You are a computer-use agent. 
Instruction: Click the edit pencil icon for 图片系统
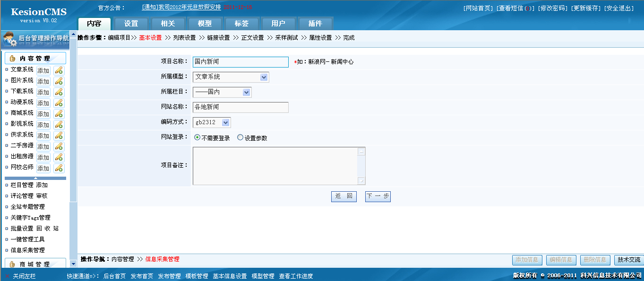[59, 81]
